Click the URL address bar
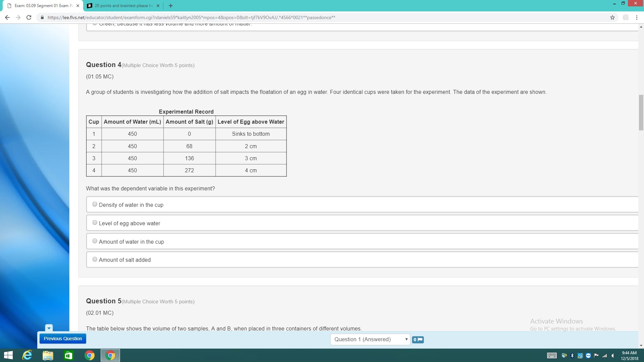Viewport: 644px width, 362px height. [191, 17]
